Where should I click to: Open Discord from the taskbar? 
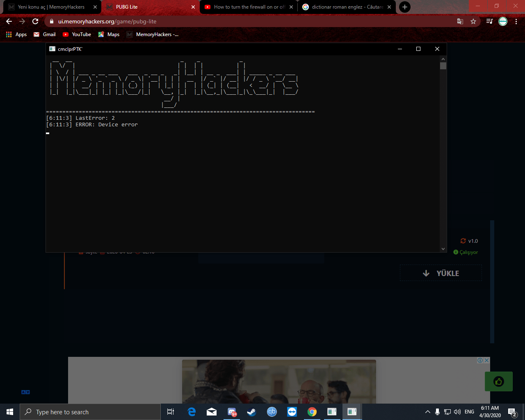coord(232,412)
